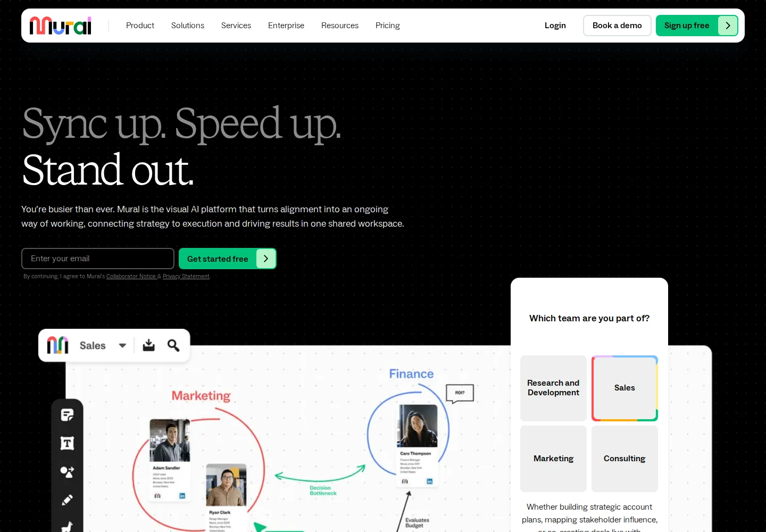Click the Get started free button
The height and width of the screenshot is (532, 766).
228,259
